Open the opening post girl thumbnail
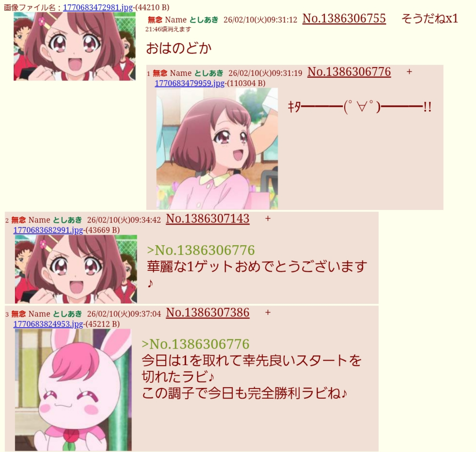This screenshot has width=476, height=452. (x=75, y=46)
